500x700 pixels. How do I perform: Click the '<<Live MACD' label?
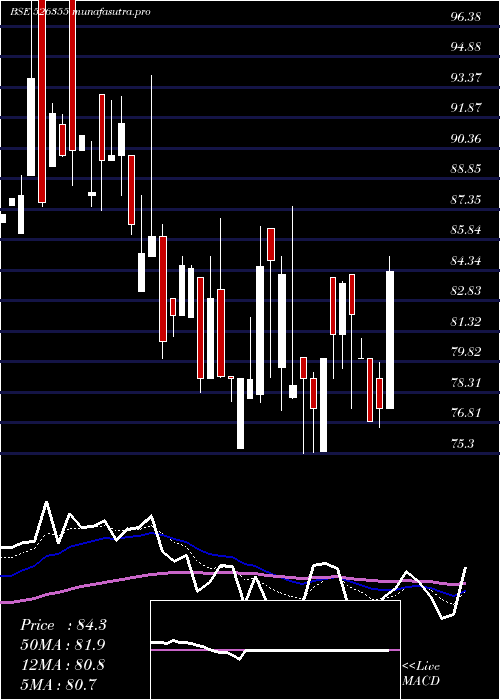(x=421, y=674)
